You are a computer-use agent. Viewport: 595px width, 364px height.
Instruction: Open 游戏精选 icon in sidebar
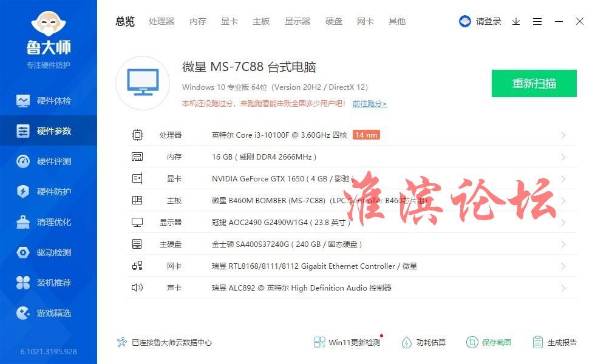(23, 313)
